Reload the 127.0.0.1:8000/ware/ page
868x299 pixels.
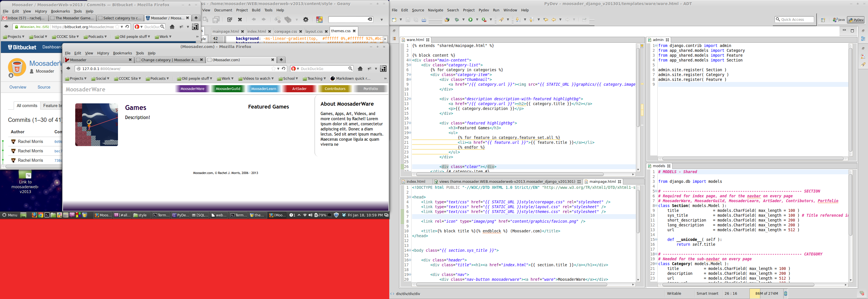point(284,69)
